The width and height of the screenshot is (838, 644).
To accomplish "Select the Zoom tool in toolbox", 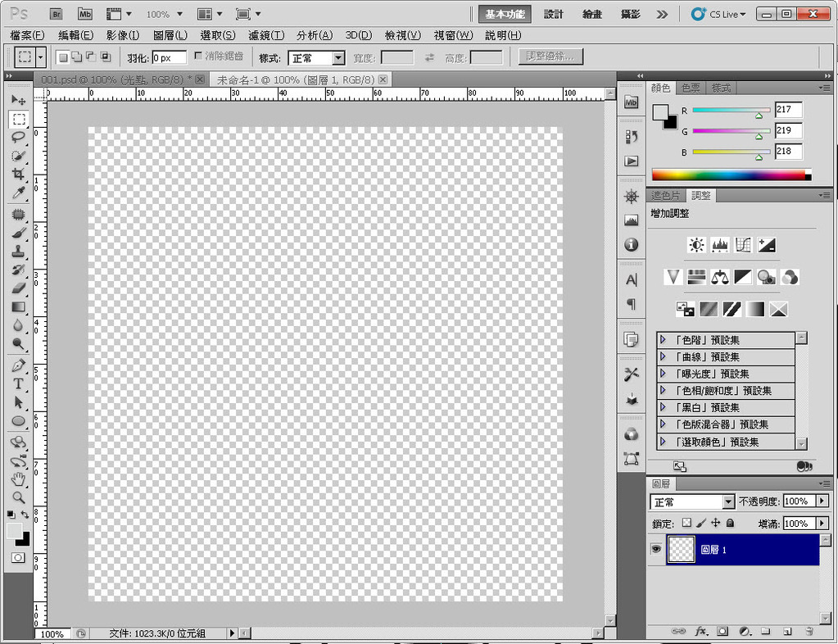I will click(x=18, y=497).
